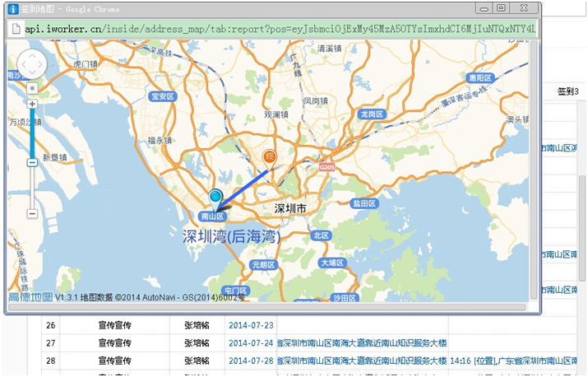Click the 福永镇 town label on map
Viewport: 588px width, 377px height.
[160, 140]
